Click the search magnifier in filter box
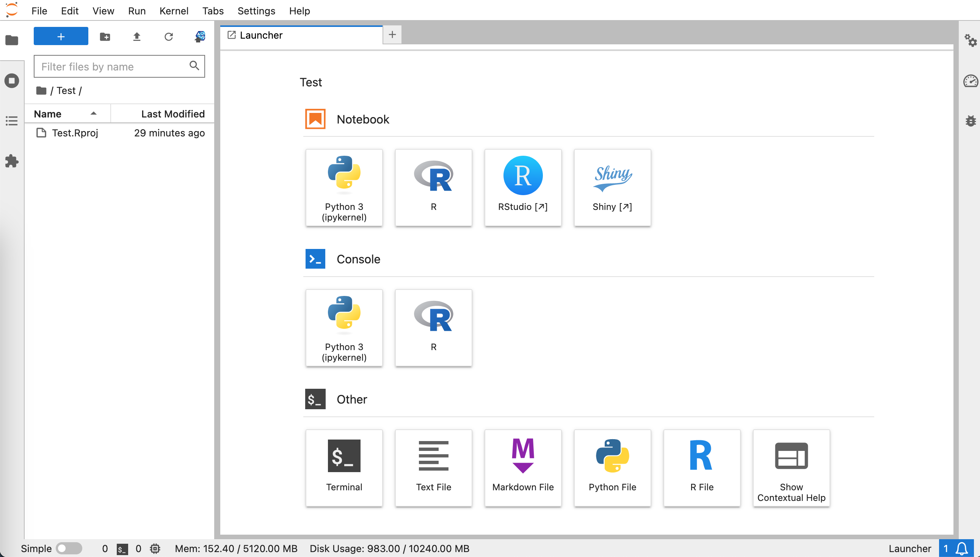Screen dimensions: 980x557 pyautogui.click(x=194, y=66)
